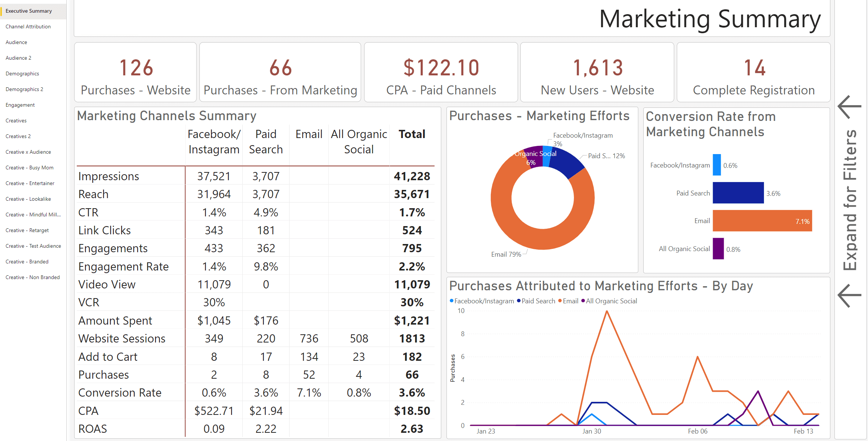Open the Creative - Non Branded page

click(x=33, y=277)
